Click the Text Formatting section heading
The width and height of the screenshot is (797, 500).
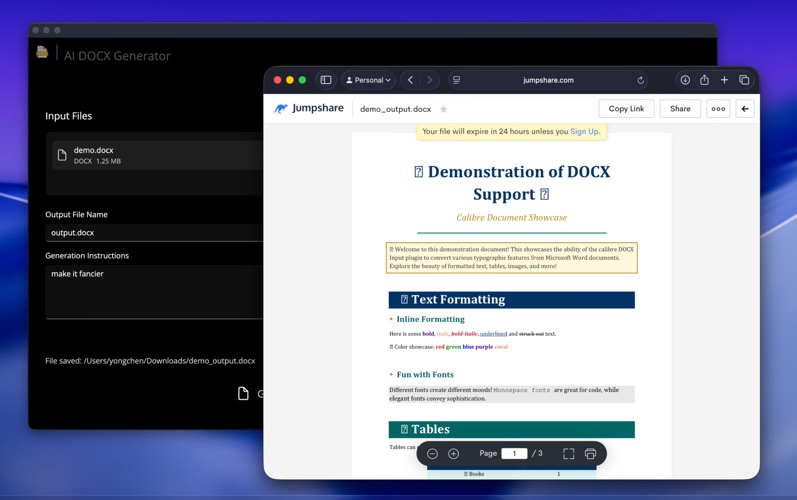(x=511, y=300)
